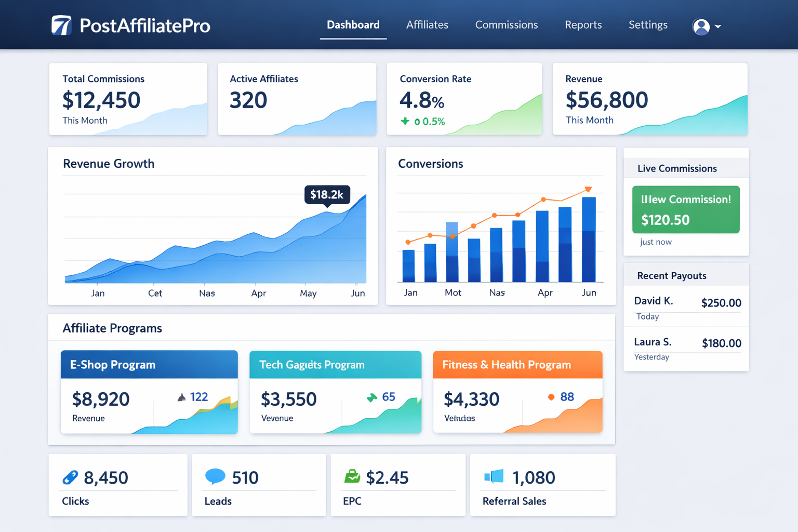Click the $18.2k data point tooltip
Viewport: 798px width, 532px height.
click(x=327, y=195)
